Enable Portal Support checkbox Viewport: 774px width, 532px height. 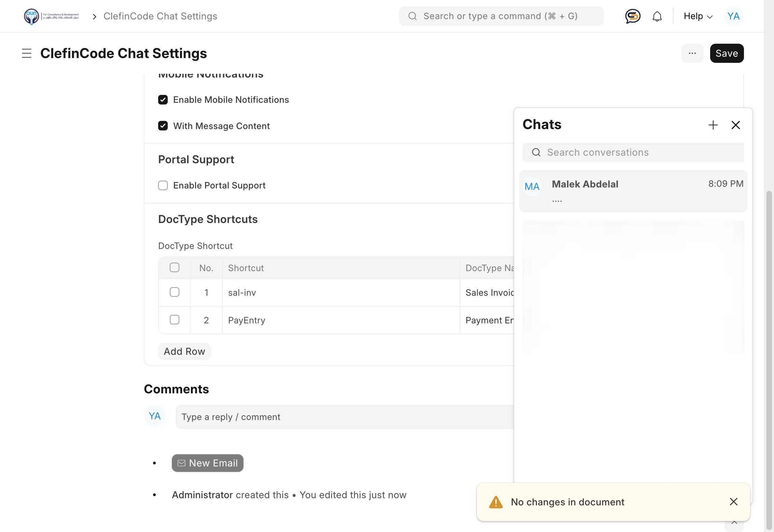click(x=163, y=185)
